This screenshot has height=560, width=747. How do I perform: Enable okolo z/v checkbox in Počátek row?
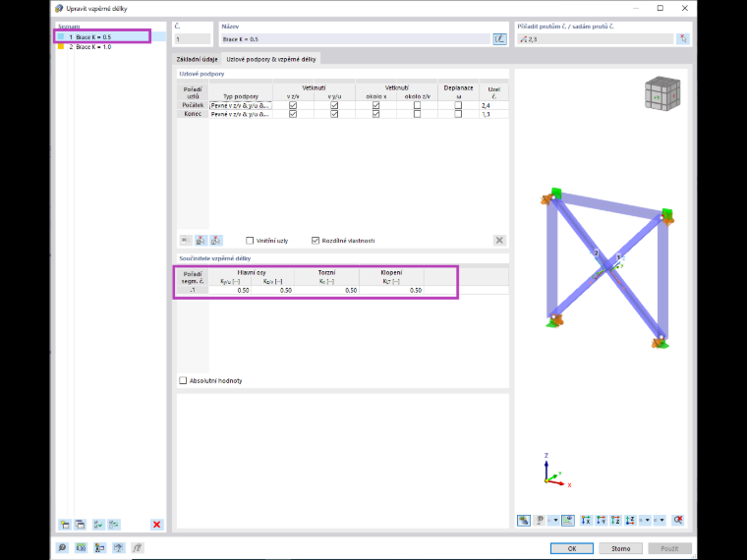(x=418, y=105)
